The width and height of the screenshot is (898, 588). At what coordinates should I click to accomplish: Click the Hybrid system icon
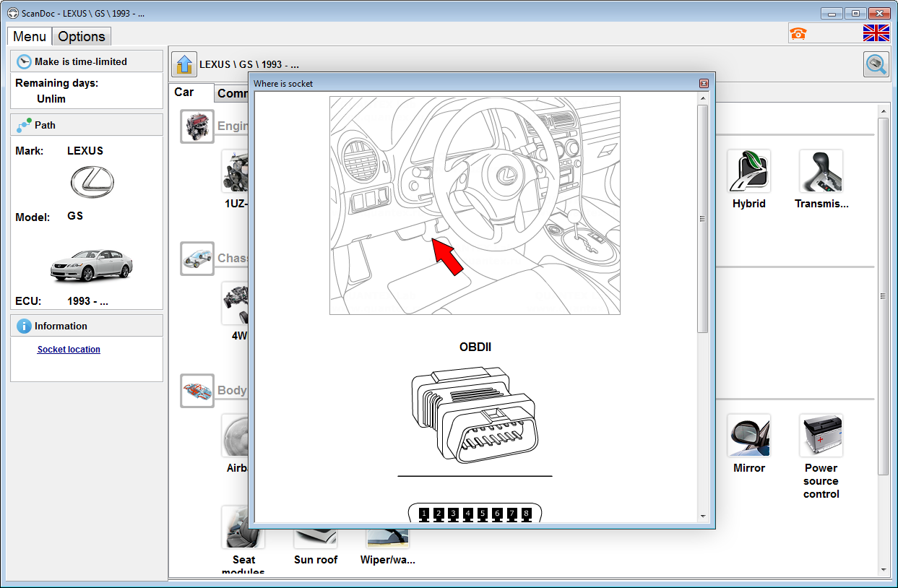click(x=748, y=171)
